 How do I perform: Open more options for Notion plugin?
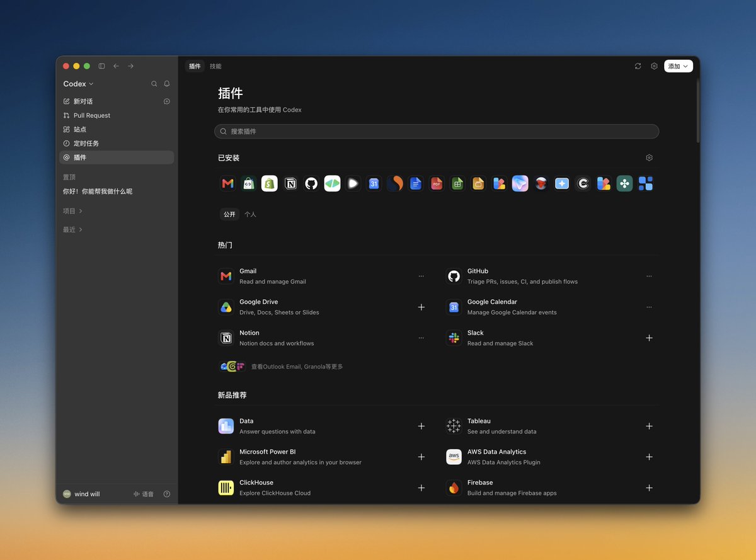421,338
